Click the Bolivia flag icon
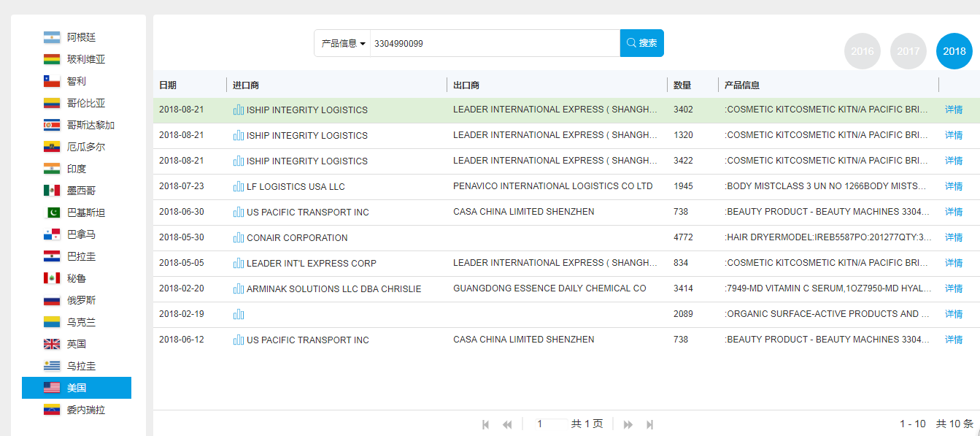This screenshot has height=436, width=980. (52, 59)
